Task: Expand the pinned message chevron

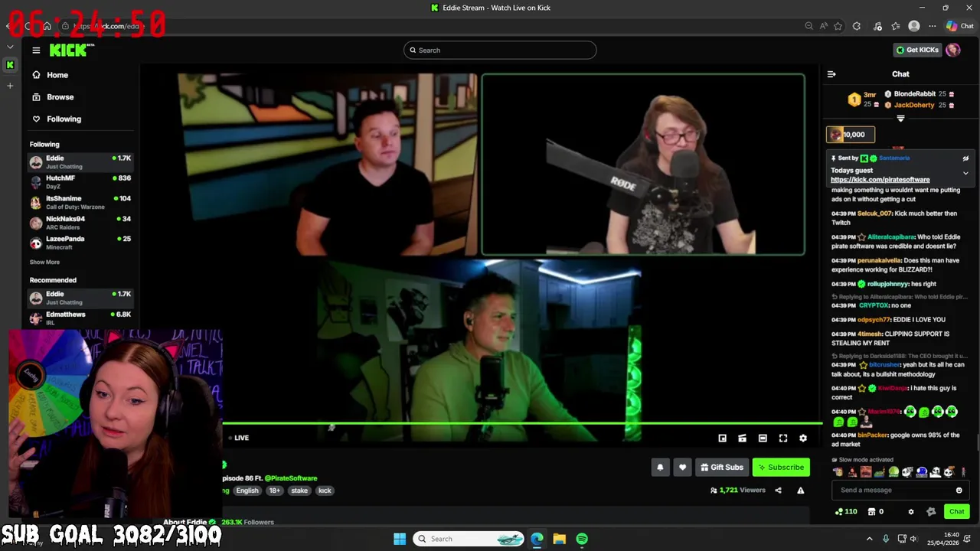Action: (965, 173)
